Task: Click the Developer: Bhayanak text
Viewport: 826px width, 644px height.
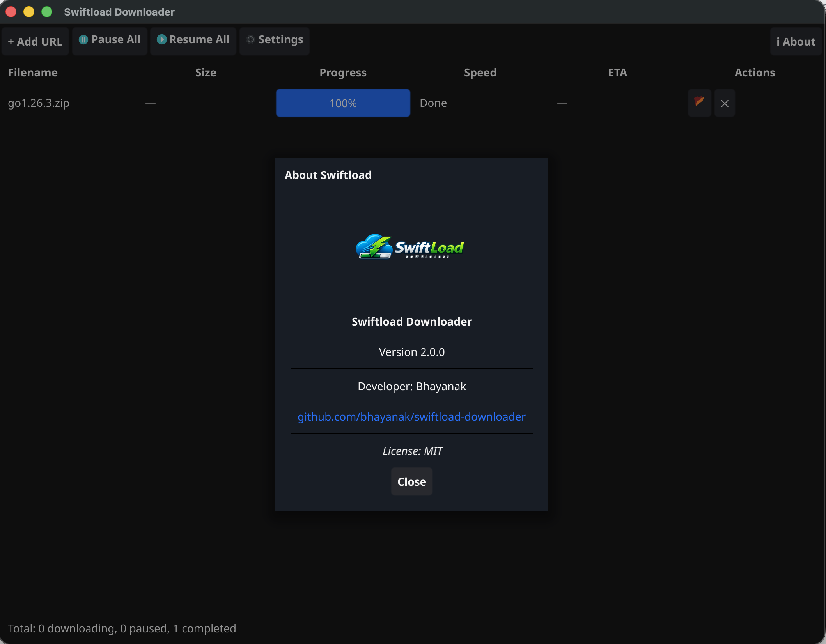Action: (411, 386)
